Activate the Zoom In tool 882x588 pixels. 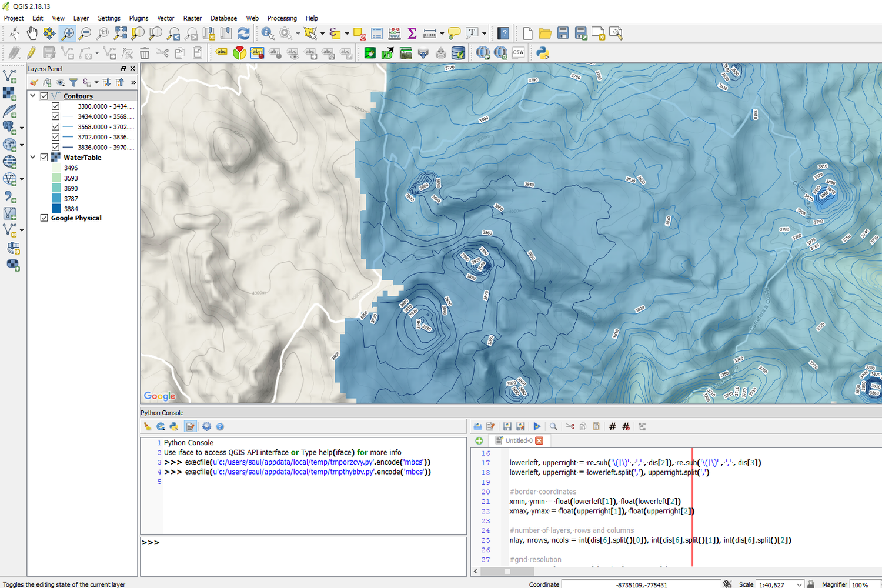[68, 34]
